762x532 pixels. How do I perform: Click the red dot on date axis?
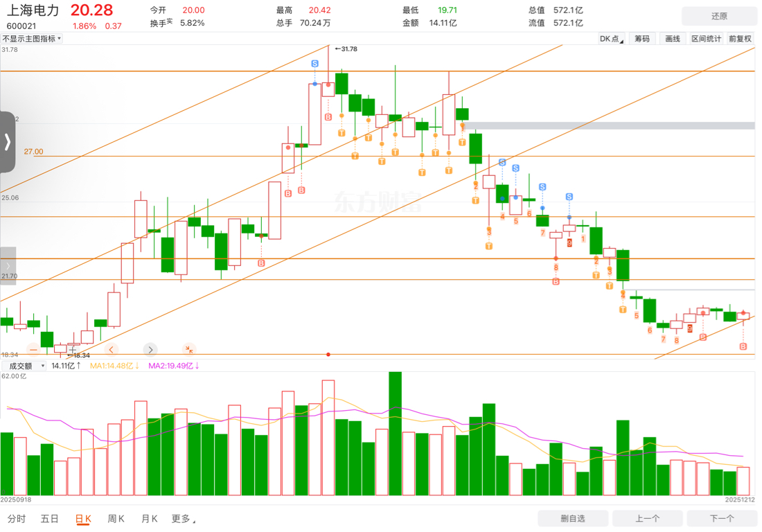(x=328, y=355)
